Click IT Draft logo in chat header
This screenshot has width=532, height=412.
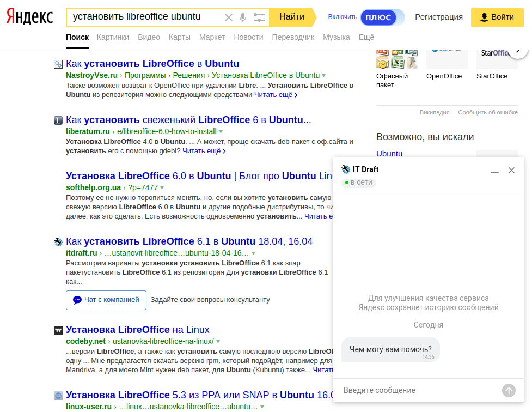(x=346, y=169)
